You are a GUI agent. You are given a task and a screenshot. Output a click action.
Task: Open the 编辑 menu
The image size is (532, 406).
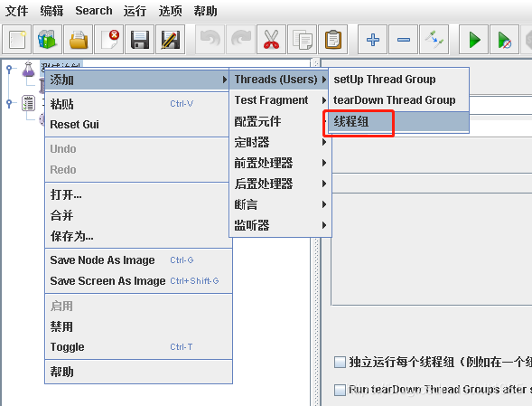pos(51,11)
